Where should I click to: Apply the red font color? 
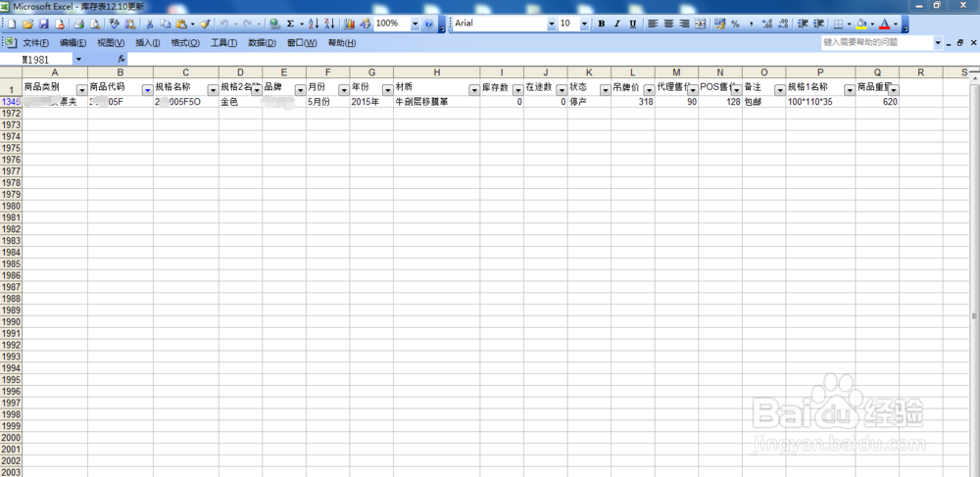[884, 24]
